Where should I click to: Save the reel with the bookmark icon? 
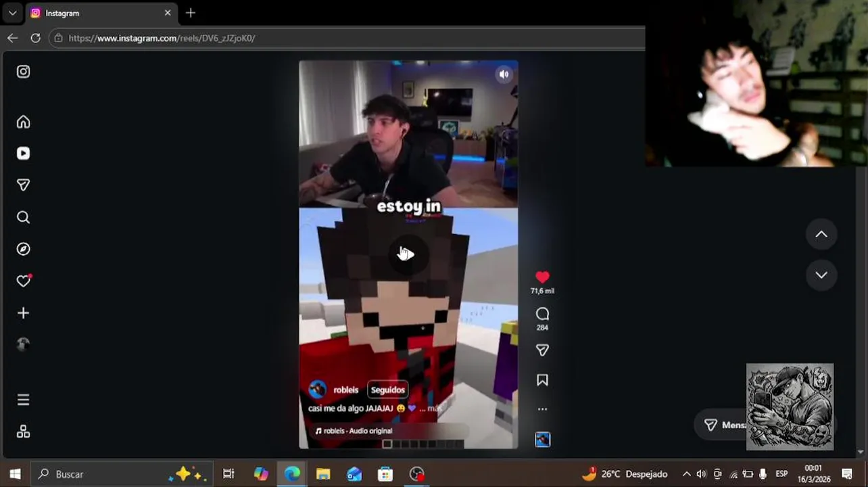542,380
